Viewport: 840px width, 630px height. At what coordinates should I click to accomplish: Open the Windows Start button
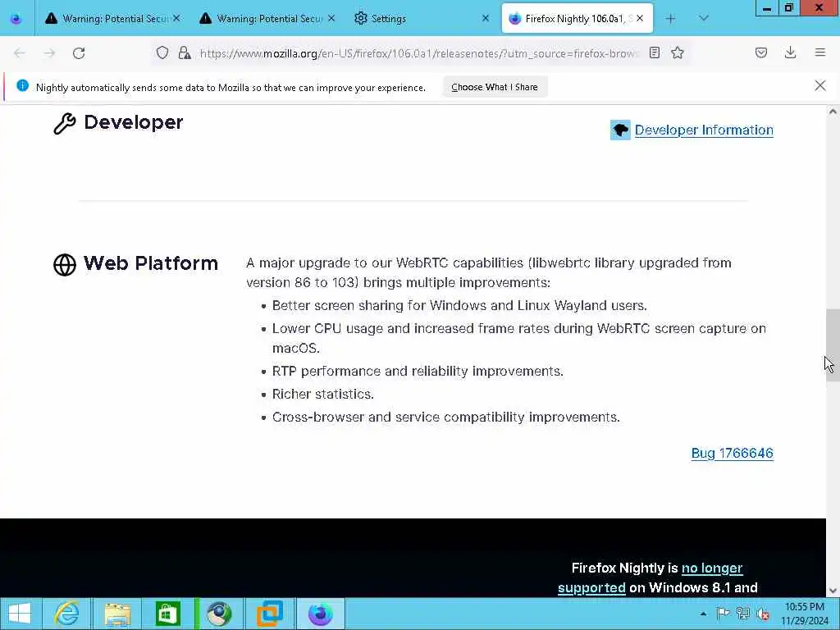[20, 614]
